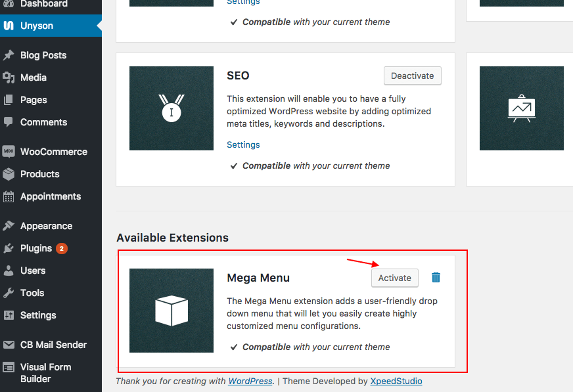The width and height of the screenshot is (573, 392).
Task: Click SEO's 'Compatible with your current theme' text
Action: click(x=316, y=165)
